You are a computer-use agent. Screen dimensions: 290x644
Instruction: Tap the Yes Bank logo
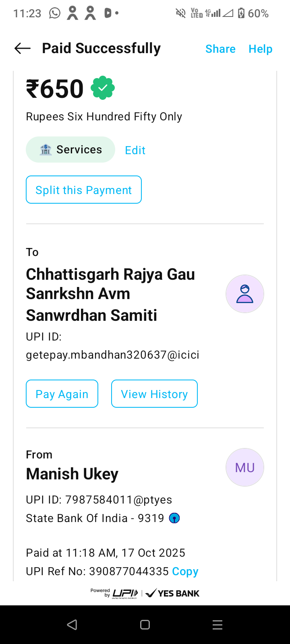coord(173,593)
